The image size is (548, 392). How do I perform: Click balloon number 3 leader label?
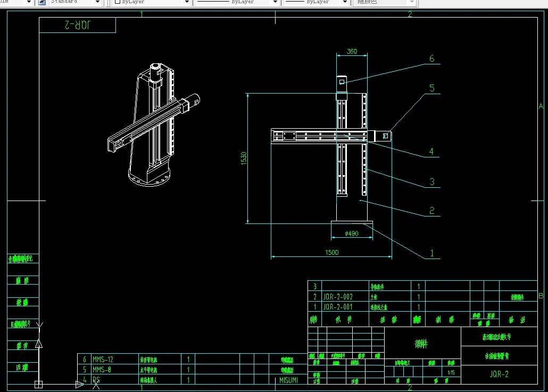pos(432,182)
